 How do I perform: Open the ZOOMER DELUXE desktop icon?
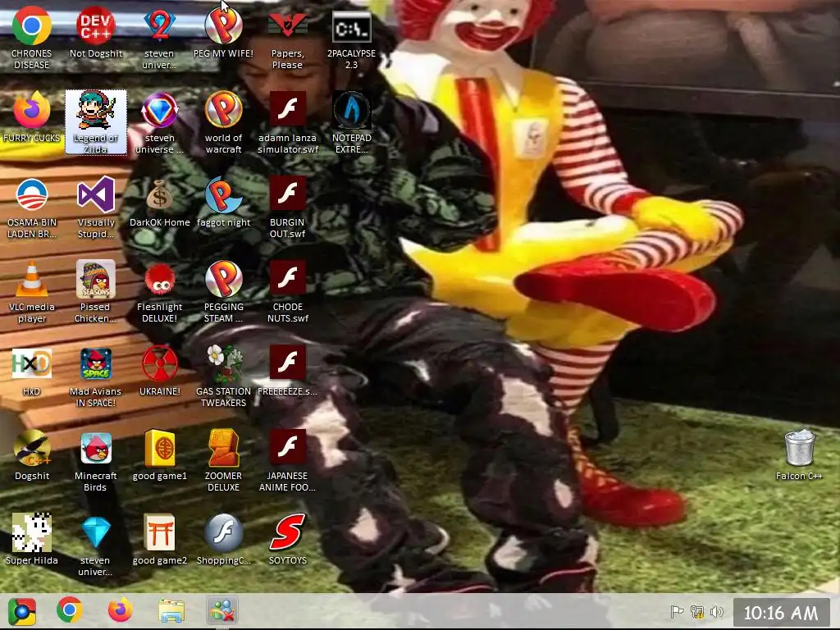pos(223,449)
